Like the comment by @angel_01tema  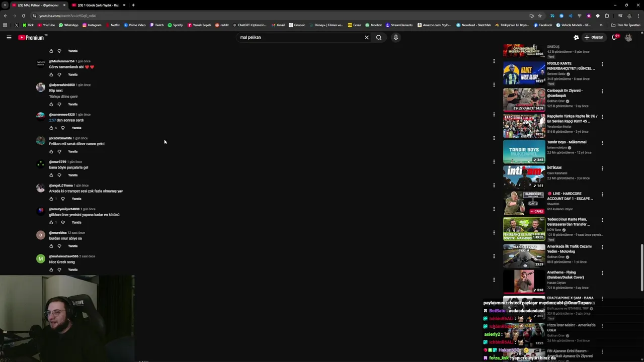(x=51, y=199)
